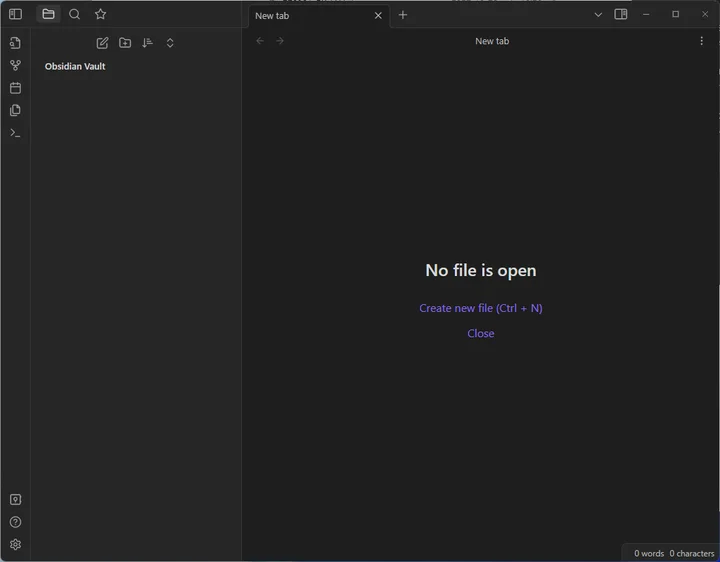
Task: Open the vault switcher icon
Action: point(15,500)
